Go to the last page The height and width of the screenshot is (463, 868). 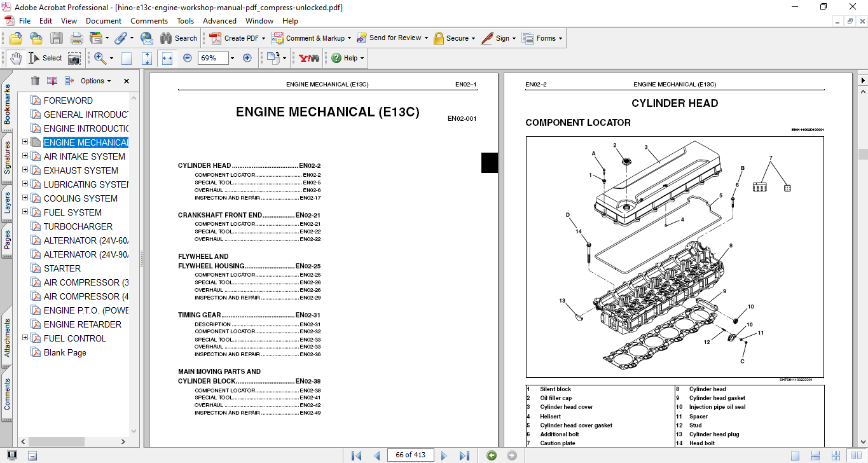[464, 455]
